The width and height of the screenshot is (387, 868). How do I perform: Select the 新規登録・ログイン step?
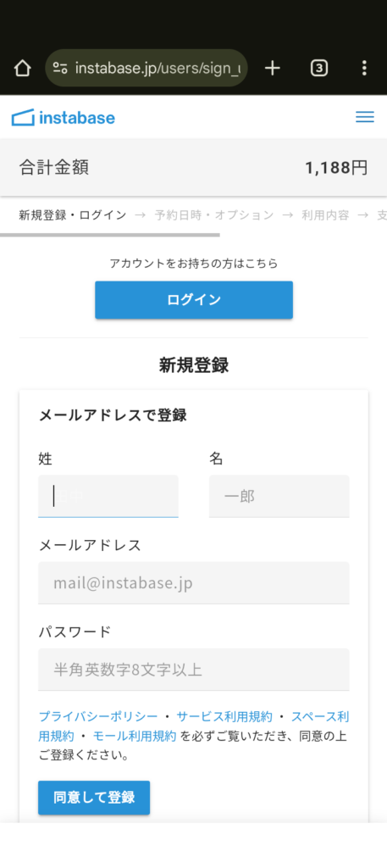click(x=73, y=215)
